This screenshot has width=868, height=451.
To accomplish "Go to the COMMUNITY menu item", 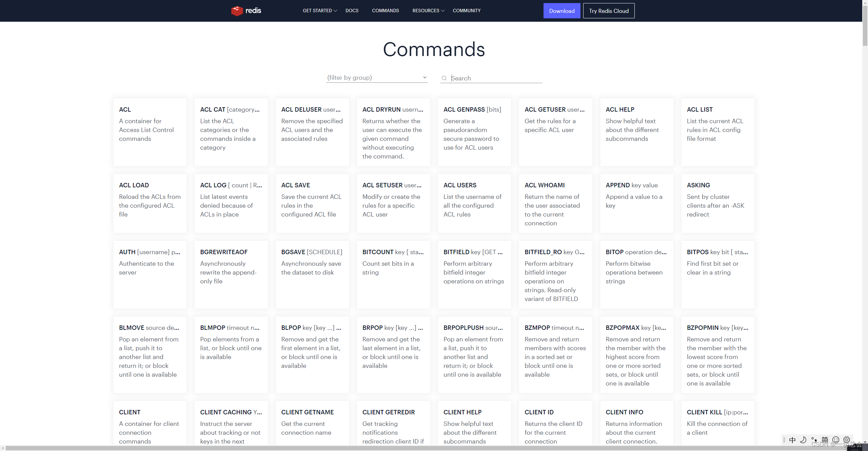I will coord(467,11).
